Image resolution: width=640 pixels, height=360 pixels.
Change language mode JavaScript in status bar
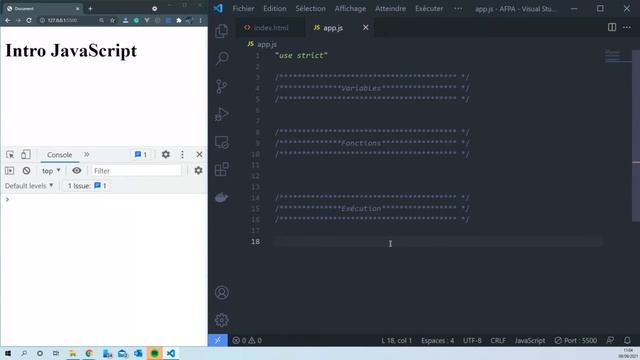(530, 340)
